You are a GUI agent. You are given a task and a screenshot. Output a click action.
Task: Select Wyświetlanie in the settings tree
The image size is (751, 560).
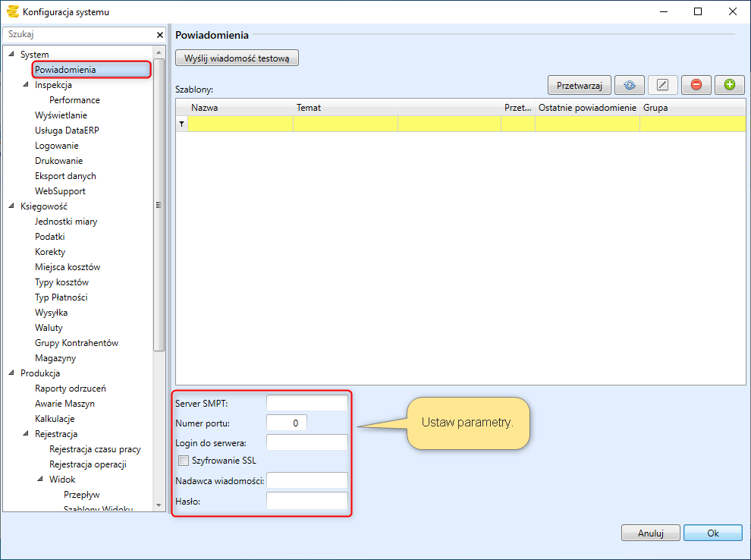click(x=61, y=115)
